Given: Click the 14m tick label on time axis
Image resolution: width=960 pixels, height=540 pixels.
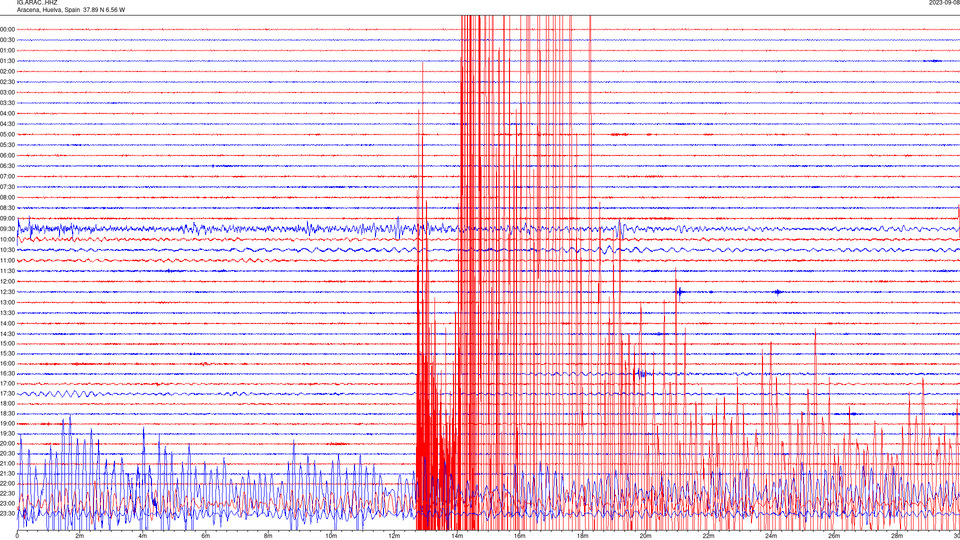Looking at the screenshot, I should click(457, 536).
